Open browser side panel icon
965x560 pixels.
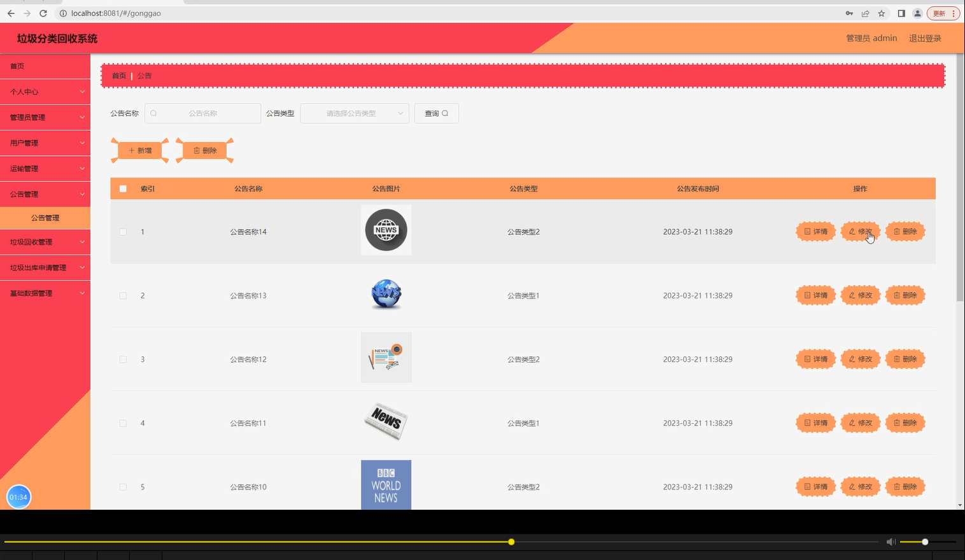coord(901,13)
